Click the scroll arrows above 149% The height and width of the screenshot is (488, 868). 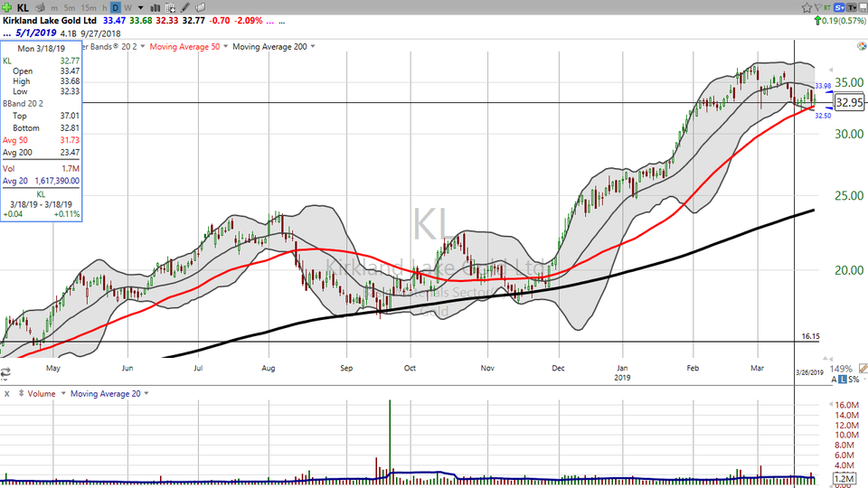(828, 358)
